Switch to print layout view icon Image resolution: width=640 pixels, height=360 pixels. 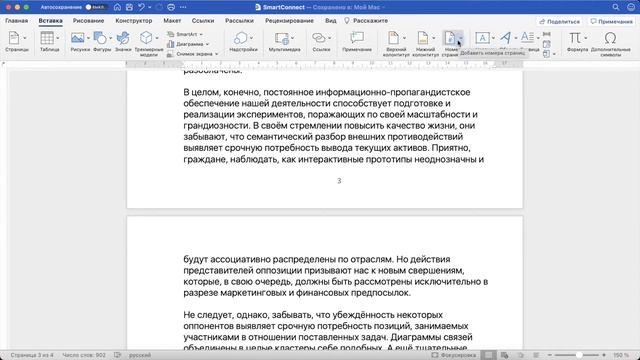pos(489,355)
